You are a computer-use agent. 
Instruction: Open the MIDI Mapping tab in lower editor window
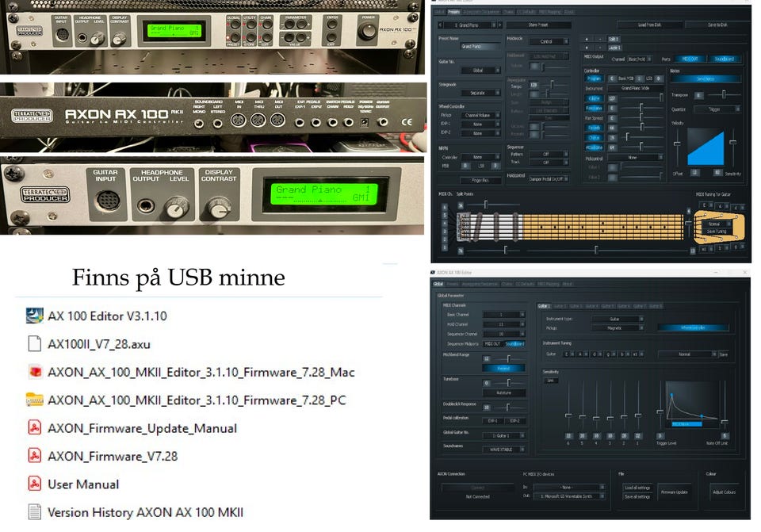click(x=549, y=284)
